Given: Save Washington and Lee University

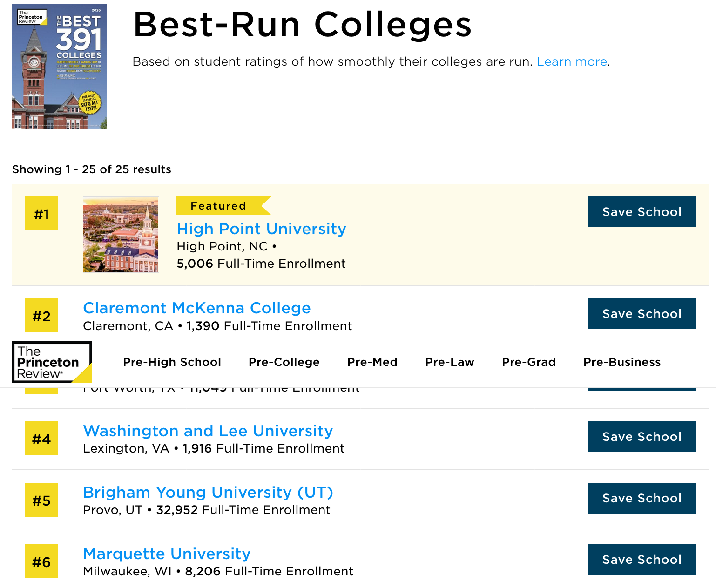Looking at the screenshot, I should click(642, 437).
